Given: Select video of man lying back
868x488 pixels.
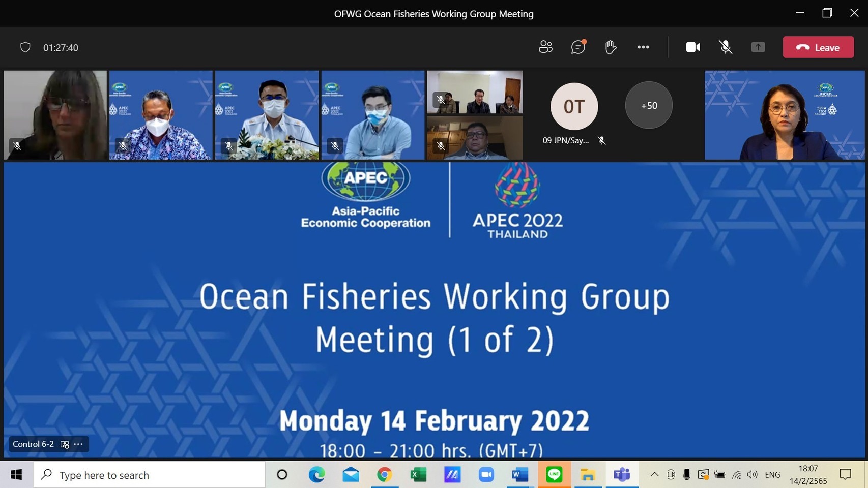Looking at the screenshot, I should (475, 138).
